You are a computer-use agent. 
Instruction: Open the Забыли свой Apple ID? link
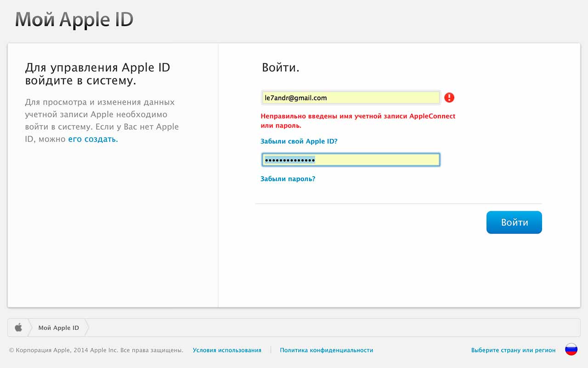(x=299, y=141)
